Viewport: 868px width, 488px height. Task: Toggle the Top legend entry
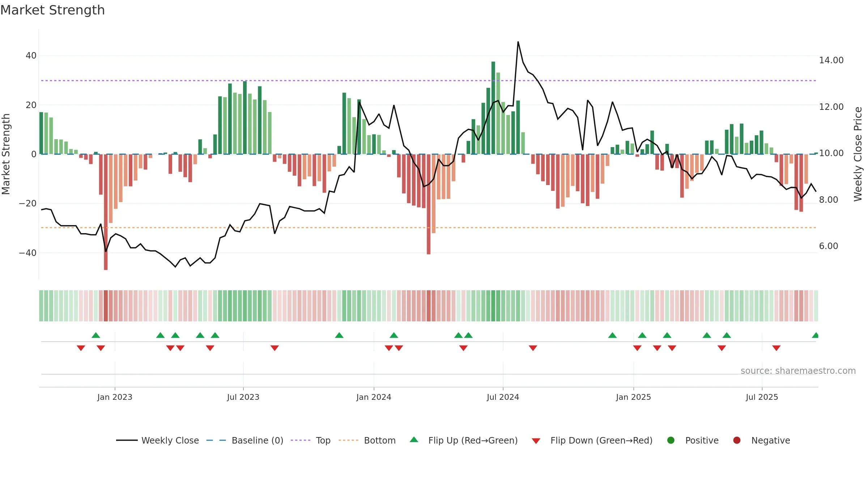click(x=311, y=440)
